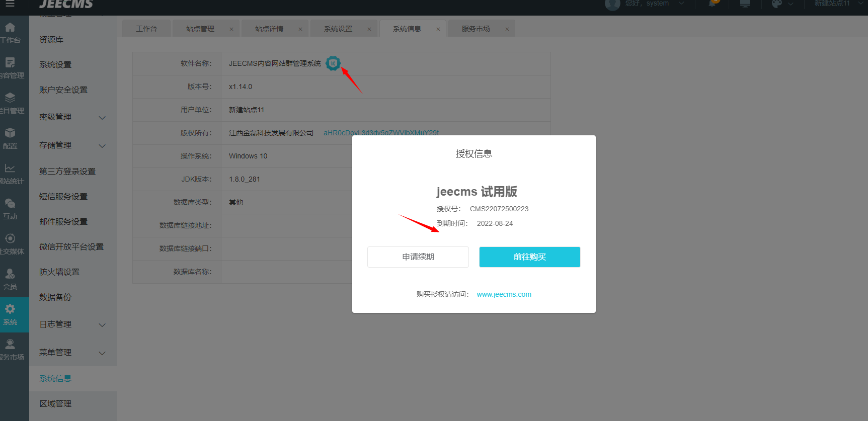868x421 pixels.
Task: Click the jeecms 试用版 heading
Action: (477, 192)
